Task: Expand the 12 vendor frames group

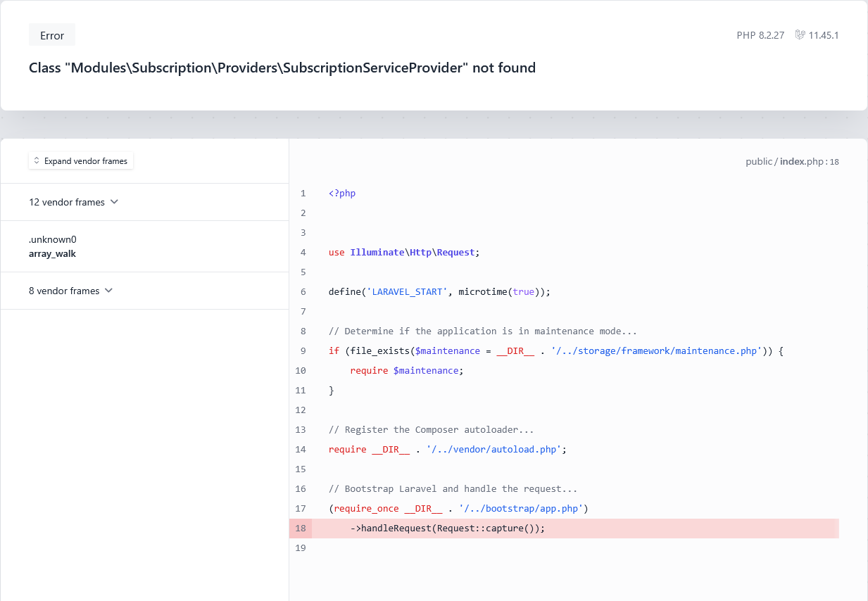Action: point(67,202)
